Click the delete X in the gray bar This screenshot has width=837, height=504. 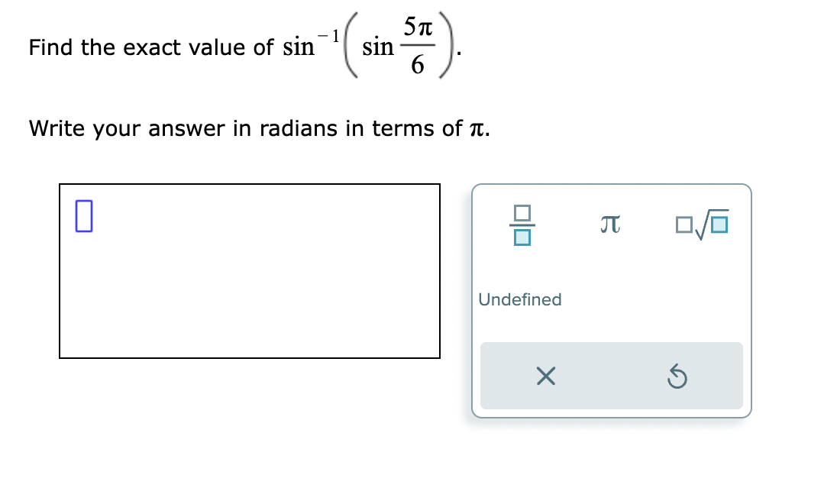(545, 376)
